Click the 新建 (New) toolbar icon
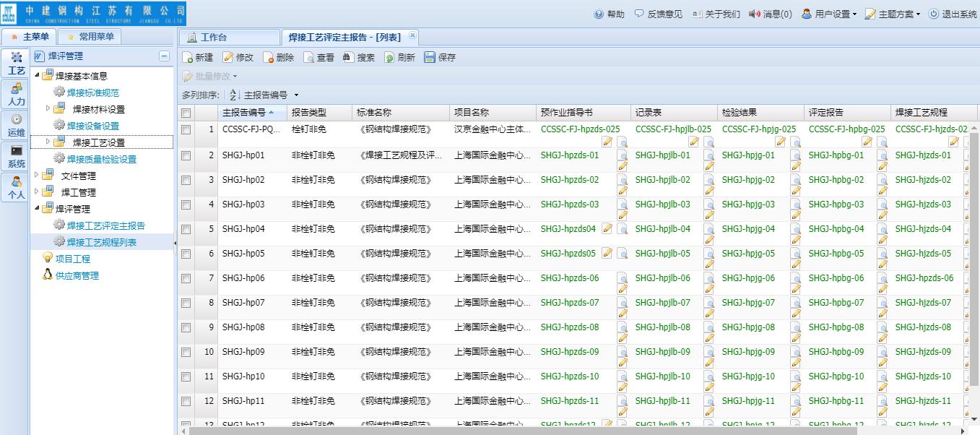Viewport: 980px width, 435px height. click(188, 58)
